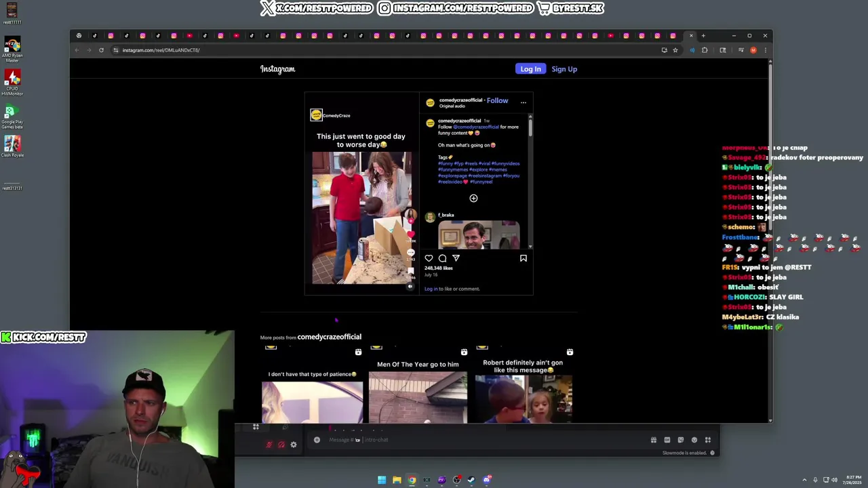Open Discord user settings gear

coord(294,445)
